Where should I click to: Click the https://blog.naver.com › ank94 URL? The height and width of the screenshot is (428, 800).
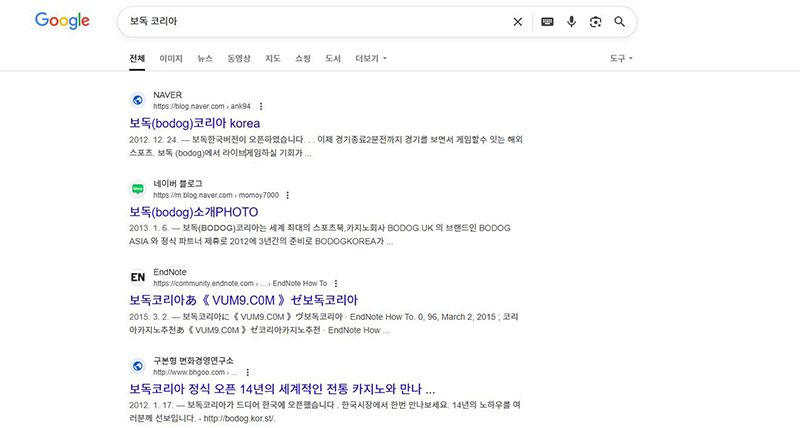[x=202, y=106]
